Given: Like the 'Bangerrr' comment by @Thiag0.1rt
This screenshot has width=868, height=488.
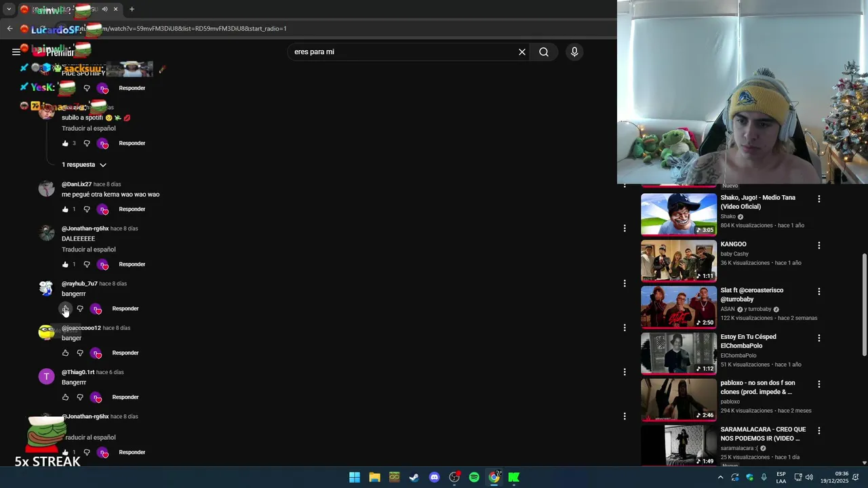Looking at the screenshot, I should pos(65,397).
